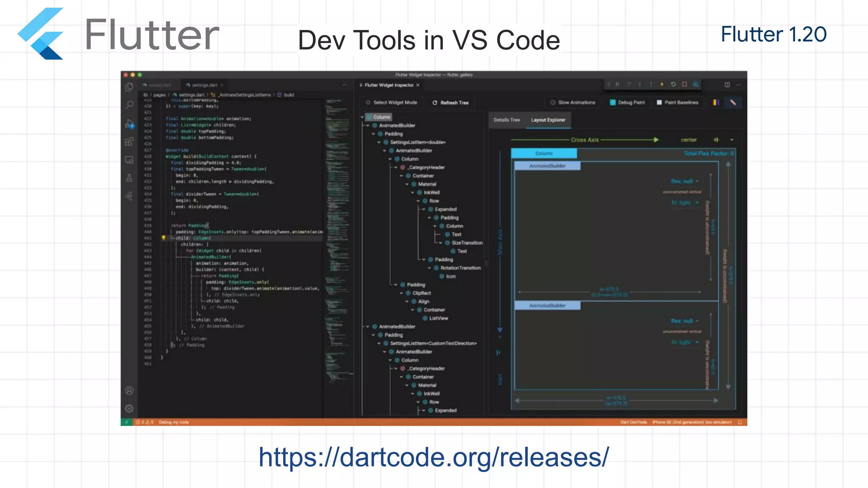Pause the debug session
Viewport: 868px width, 488px height.
618,85
